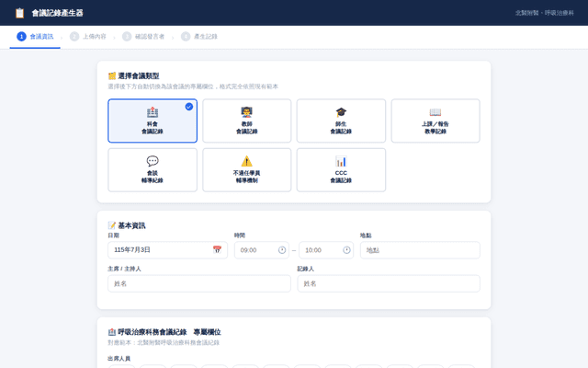Click the 09:00 start time field
The width and height of the screenshot is (588, 368).
pyautogui.click(x=262, y=250)
